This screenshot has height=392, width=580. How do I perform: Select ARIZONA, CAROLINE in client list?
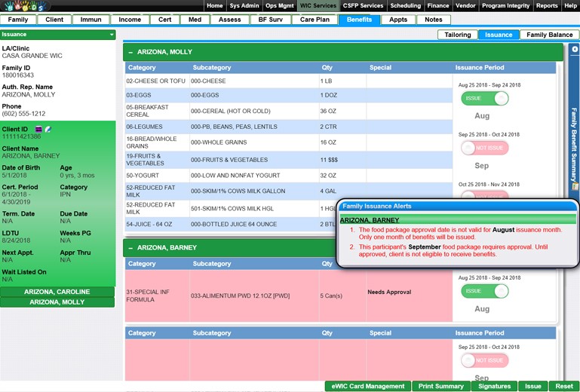click(x=57, y=292)
